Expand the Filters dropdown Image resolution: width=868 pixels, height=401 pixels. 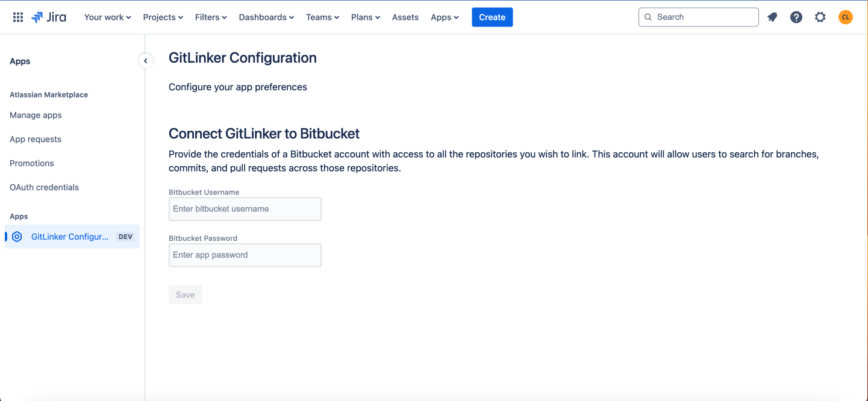coord(211,17)
